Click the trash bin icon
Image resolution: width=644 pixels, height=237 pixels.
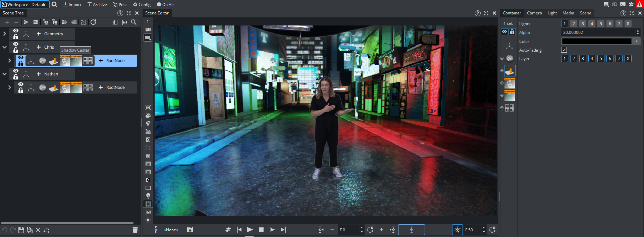(135, 230)
